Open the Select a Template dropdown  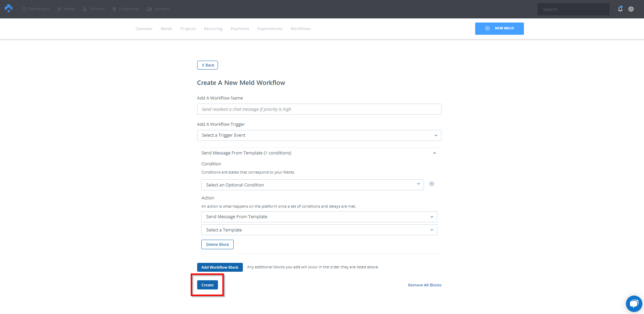319,230
